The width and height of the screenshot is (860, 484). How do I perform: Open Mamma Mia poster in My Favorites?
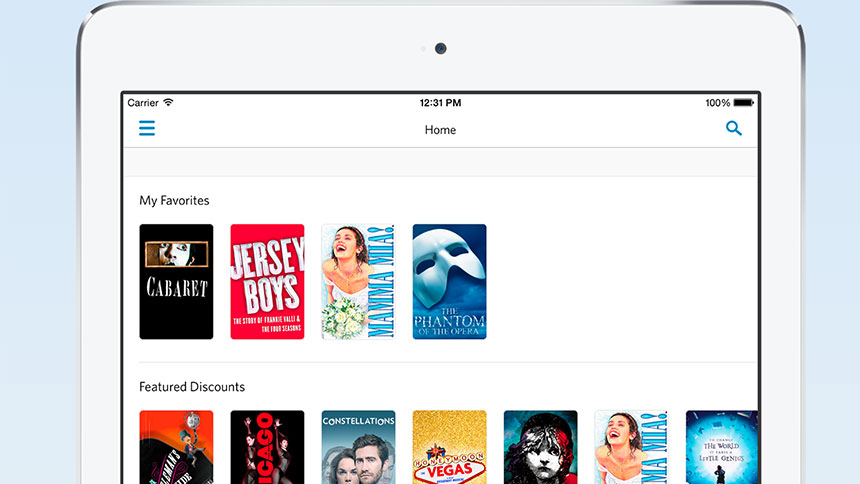358,282
